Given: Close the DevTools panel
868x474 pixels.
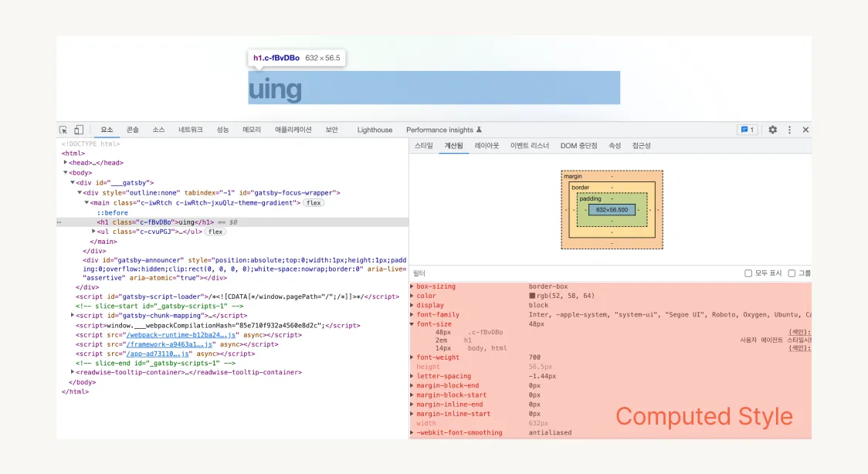Looking at the screenshot, I should (x=805, y=130).
